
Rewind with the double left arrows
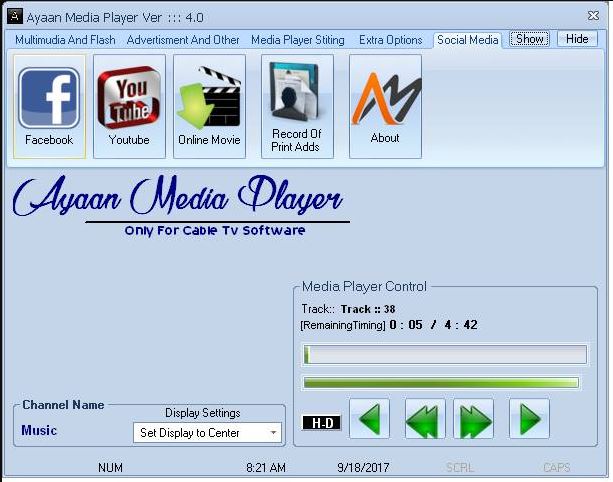point(425,419)
